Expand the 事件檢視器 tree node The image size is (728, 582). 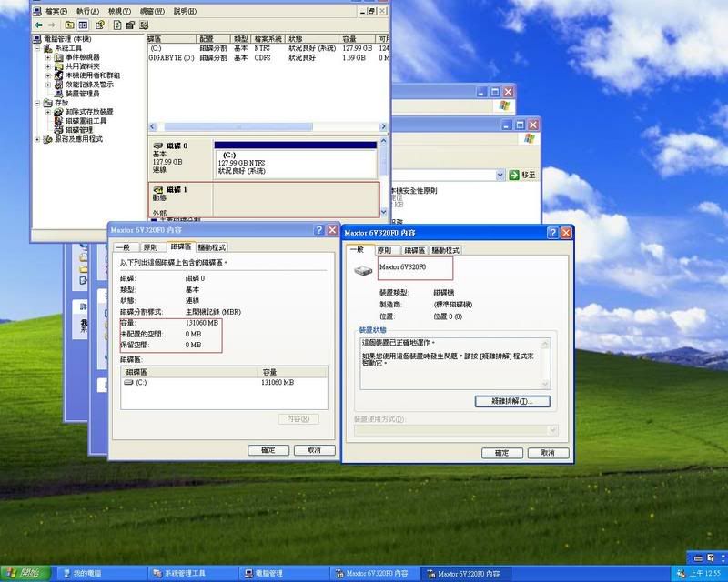point(48,57)
